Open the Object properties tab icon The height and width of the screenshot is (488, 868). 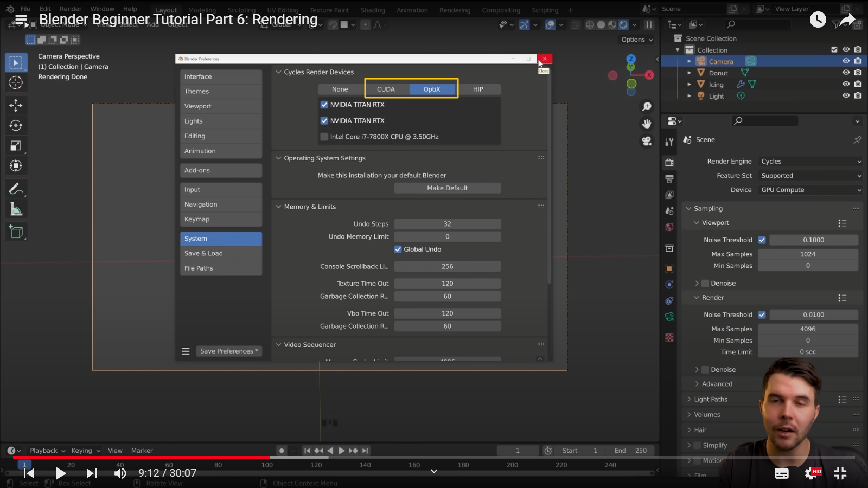pyautogui.click(x=669, y=268)
